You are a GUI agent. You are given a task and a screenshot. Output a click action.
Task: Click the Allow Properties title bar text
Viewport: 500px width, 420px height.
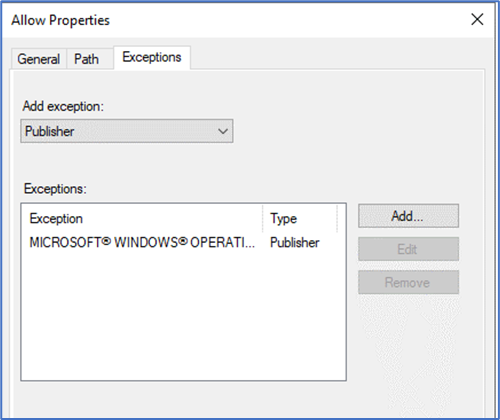tap(60, 20)
